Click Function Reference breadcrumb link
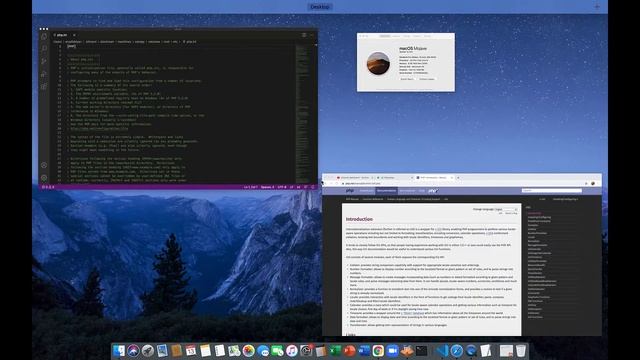Viewport: 640px width, 360px height. coord(373,199)
